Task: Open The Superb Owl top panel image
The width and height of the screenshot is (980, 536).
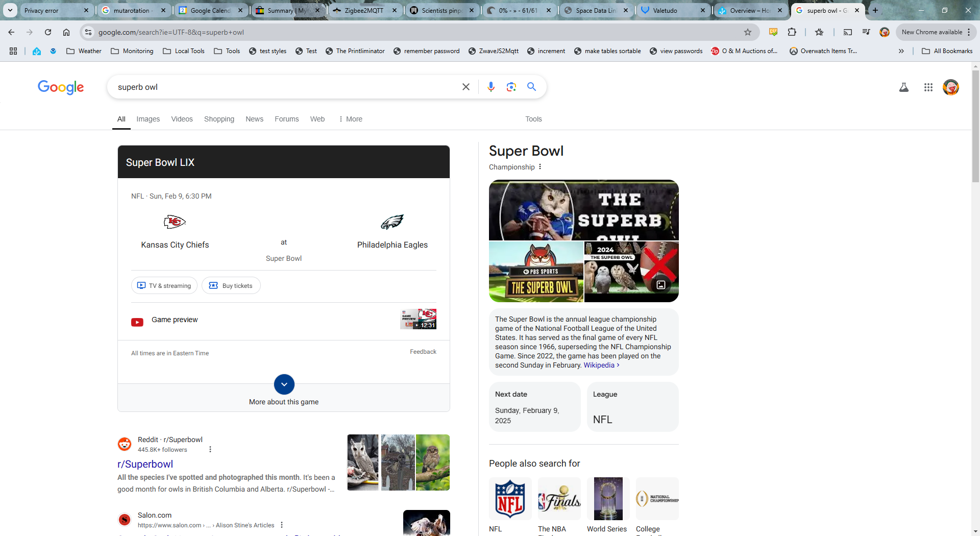Action: (583, 210)
